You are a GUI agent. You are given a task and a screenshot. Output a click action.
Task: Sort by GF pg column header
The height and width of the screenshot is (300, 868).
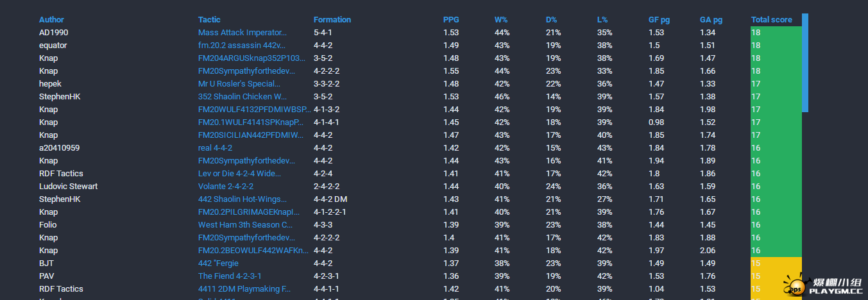click(659, 20)
